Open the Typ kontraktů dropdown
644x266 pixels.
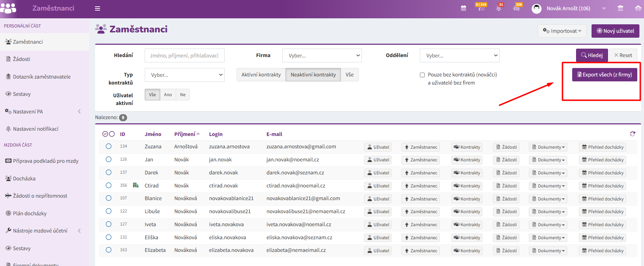(185, 75)
